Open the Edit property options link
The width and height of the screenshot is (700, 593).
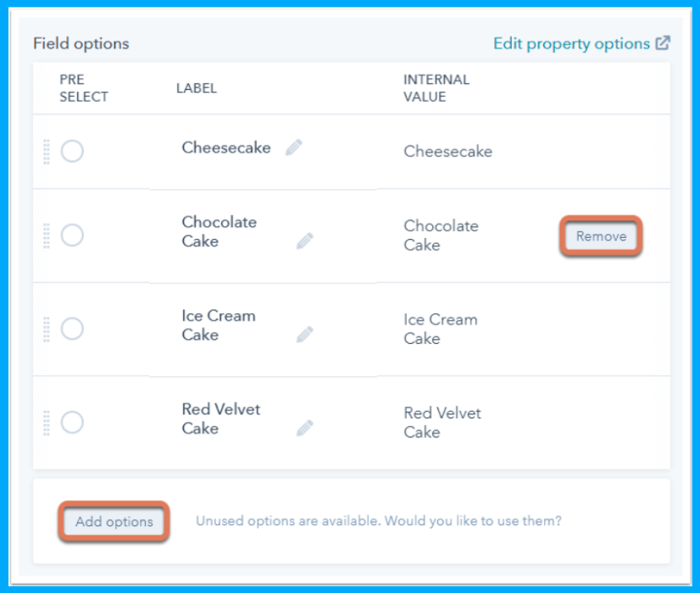click(569, 41)
